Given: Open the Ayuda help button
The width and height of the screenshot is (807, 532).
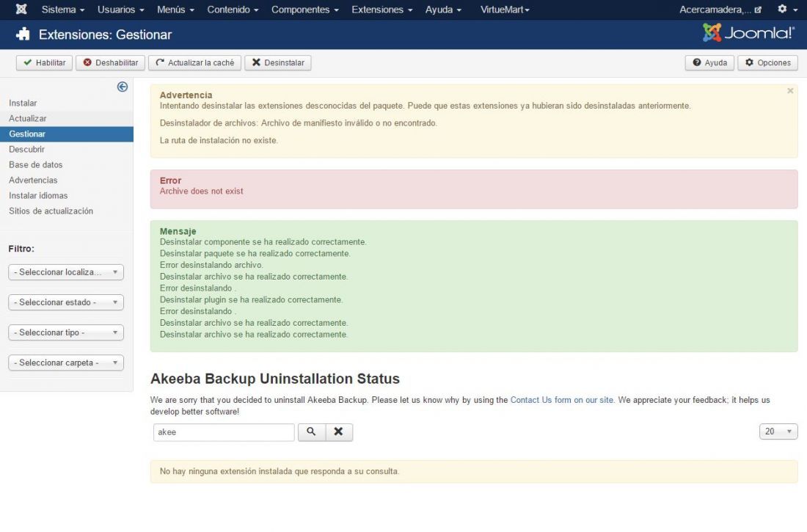Looking at the screenshot, I should pyautogui.click(x=709, y=63).
